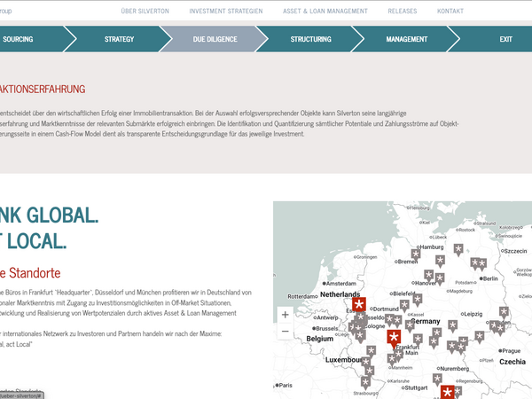Select the red Frankfurt headquarter marker

(x=394, y=339)
